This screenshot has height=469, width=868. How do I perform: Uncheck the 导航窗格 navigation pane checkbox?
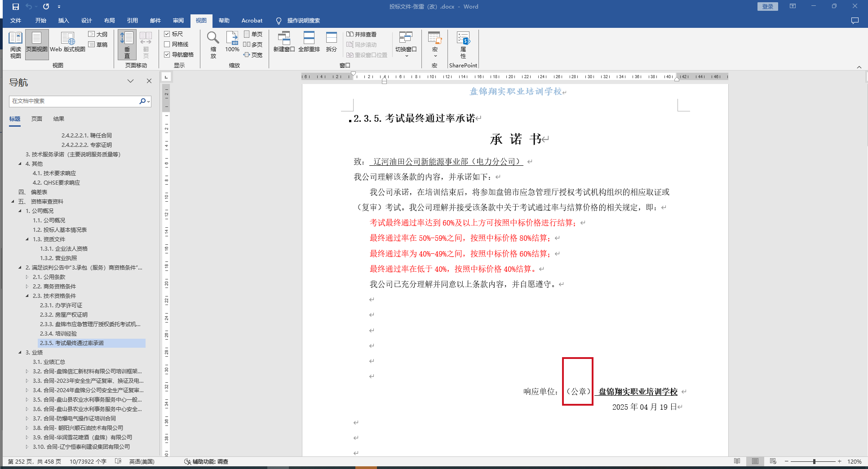167,54
